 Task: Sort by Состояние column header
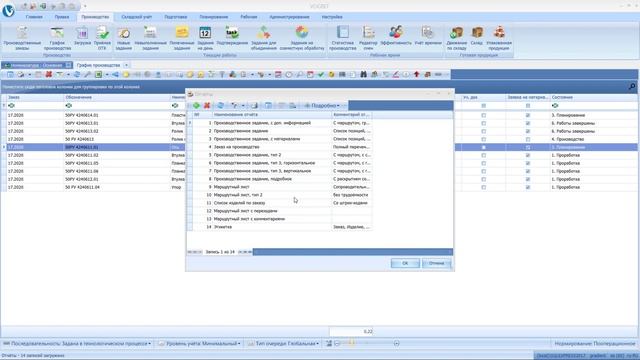tap(593, 97)
